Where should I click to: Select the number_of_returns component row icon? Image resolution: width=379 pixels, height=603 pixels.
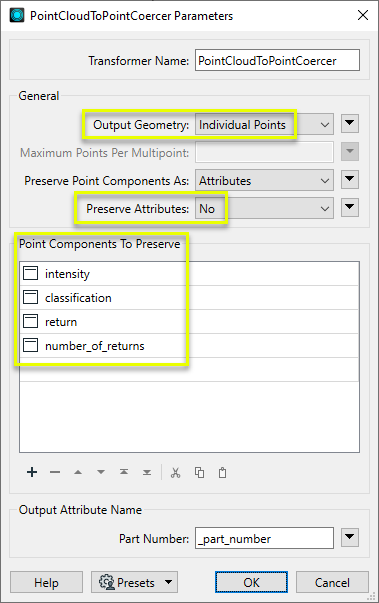click(x=30, y=345)
